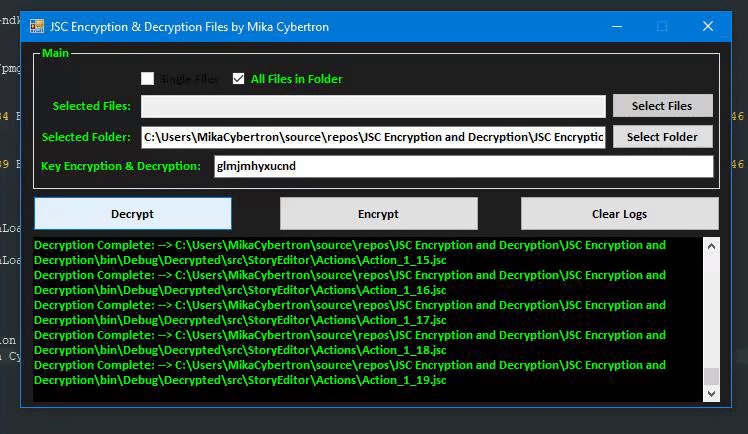Click the log scrollbar thumb

tap(711, 376)
